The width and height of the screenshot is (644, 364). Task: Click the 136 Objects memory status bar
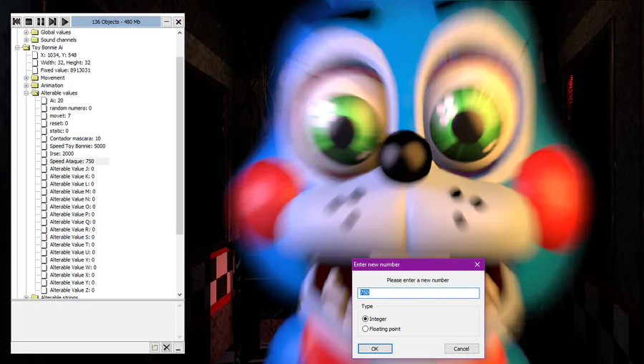point(116,21)
